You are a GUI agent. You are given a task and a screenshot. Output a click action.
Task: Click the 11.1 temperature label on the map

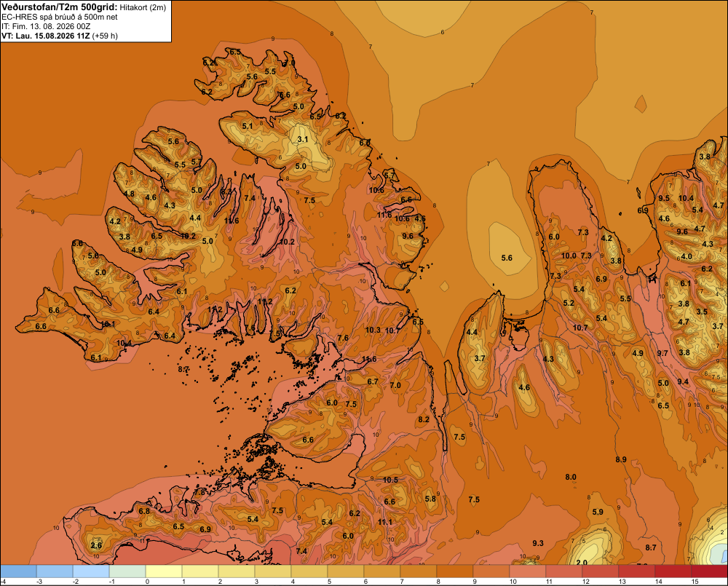tap(385, 522)
